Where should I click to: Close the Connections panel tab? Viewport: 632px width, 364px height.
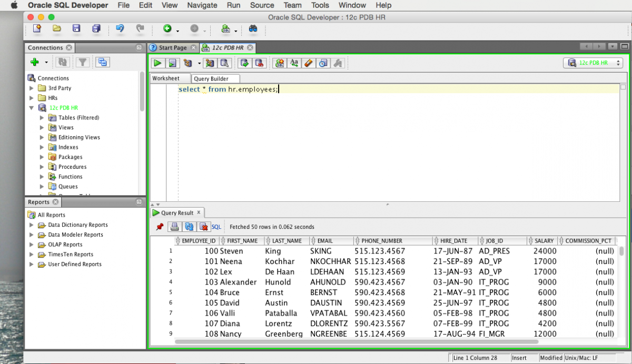tap(69, 47)
